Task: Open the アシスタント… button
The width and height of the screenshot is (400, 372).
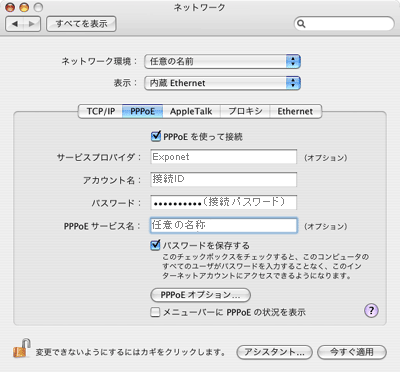Action: coord(274,352)
